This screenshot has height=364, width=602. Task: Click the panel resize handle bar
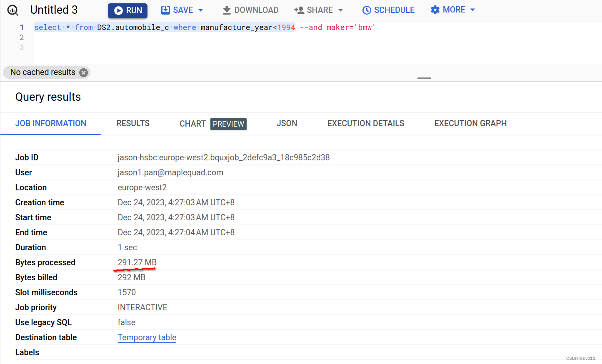point(424,78)
